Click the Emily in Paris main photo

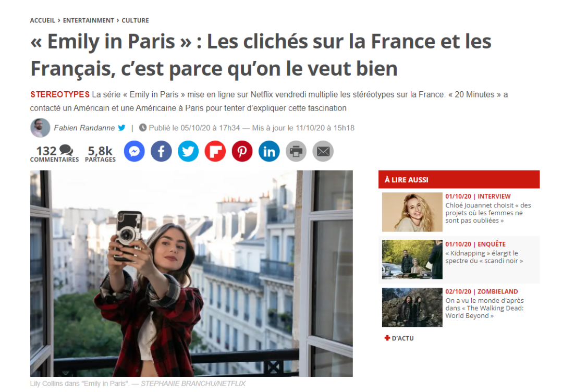pos(191,274)
